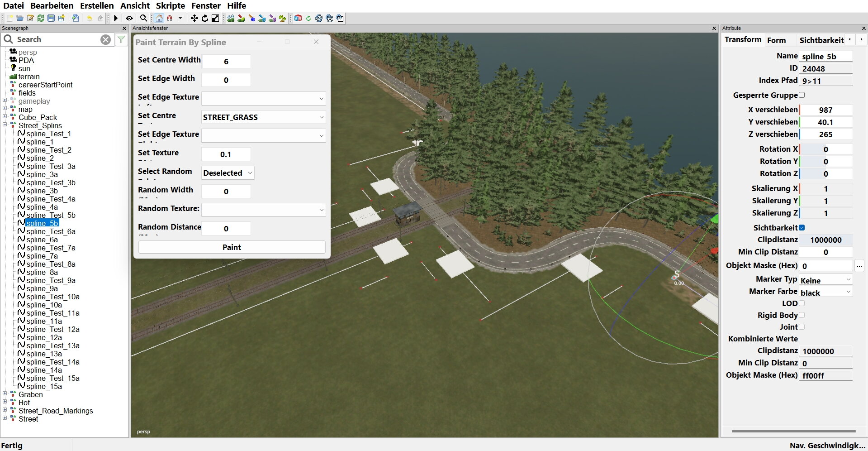Click the eye view icon in toolbar
Viewport: 868px width, 451px height.
pyautogui.click(x=129, y=18)
